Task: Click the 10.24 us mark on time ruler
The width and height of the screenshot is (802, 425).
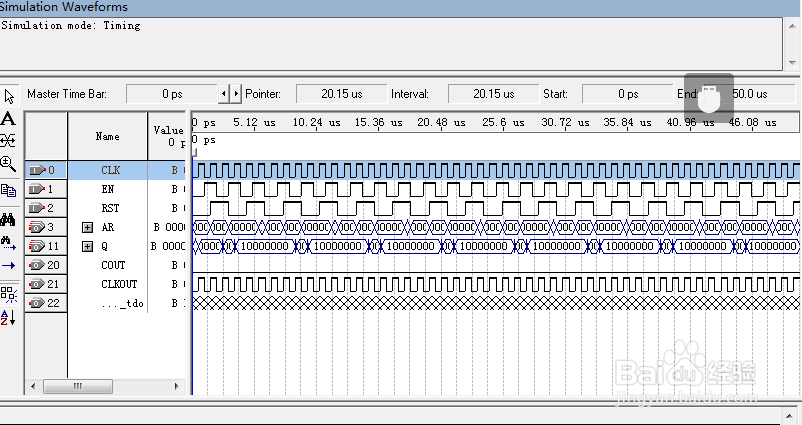Action: click(x=316, y=123)
